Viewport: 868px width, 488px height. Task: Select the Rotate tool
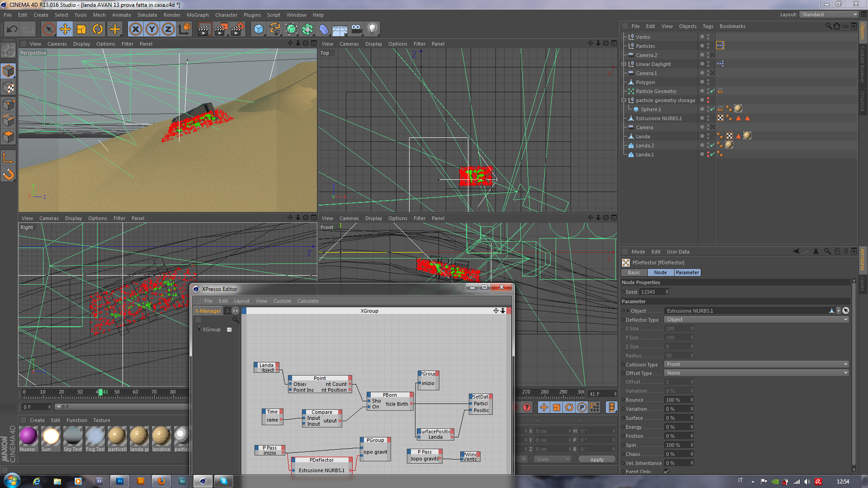tap(98, 29)
